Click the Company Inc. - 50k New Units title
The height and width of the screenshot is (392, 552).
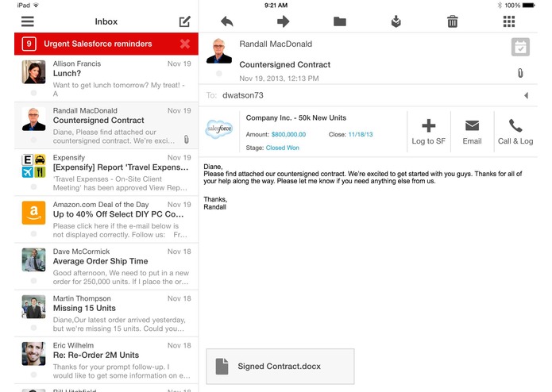pos(295,117)
